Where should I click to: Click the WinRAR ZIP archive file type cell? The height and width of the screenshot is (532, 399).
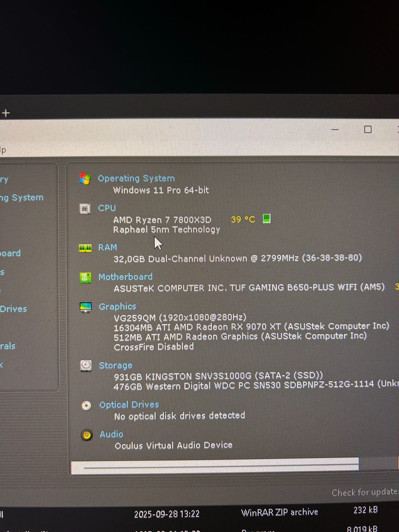coord(280,512)
